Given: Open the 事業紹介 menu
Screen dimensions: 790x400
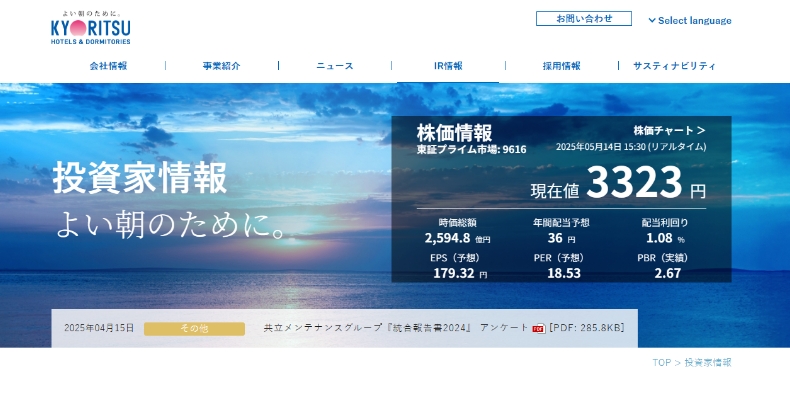Looking at the screenshot, I should 222,66.
